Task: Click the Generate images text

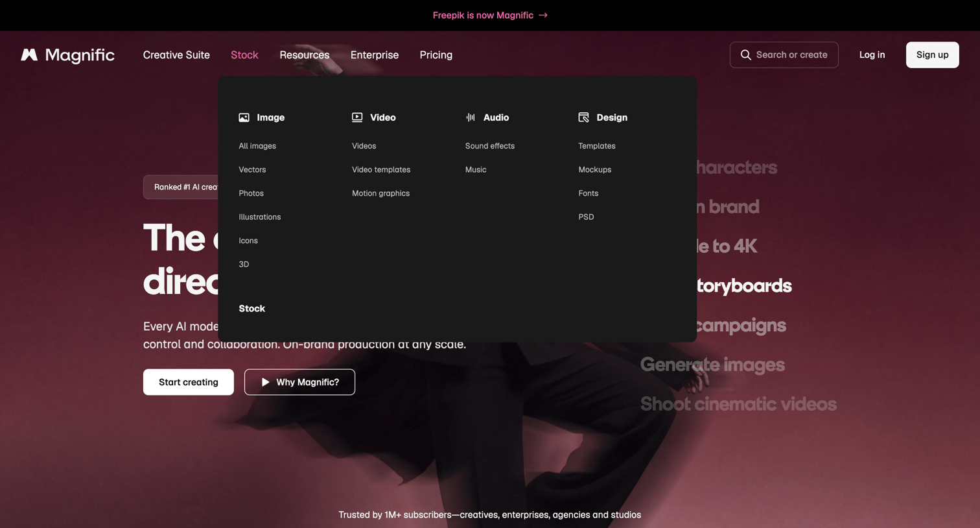Action: click(712, 365)
